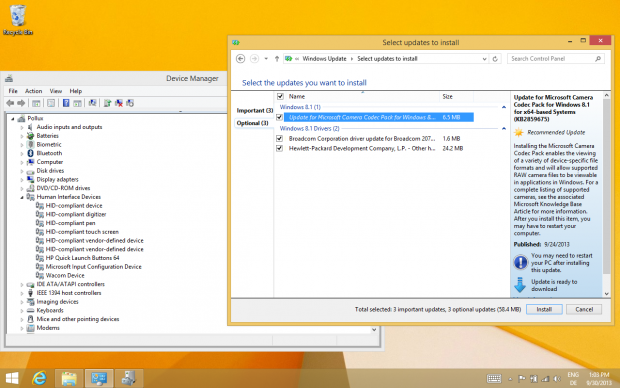Click the Back arrow in Device Manager toolbar
620x388 pixels.
[x=10, y=103]
